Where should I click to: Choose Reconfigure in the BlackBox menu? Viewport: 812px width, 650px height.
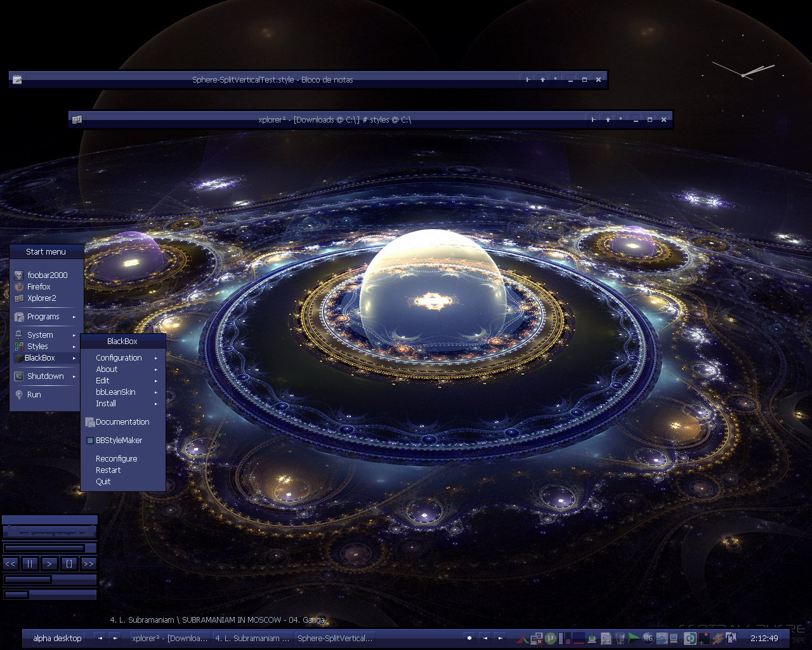(122, 458)
